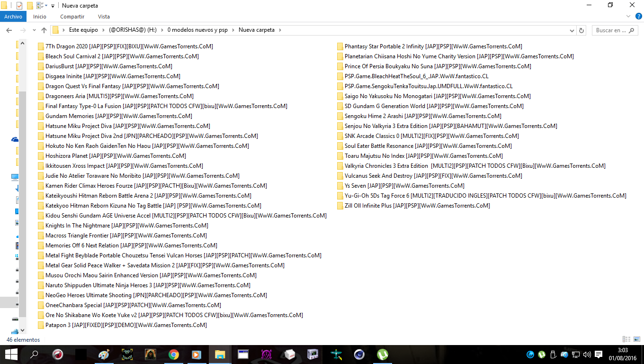Select 'OneeChanbara Special' folder
Image resolution: width=644 pixels, height=364 pixels.
129,305
